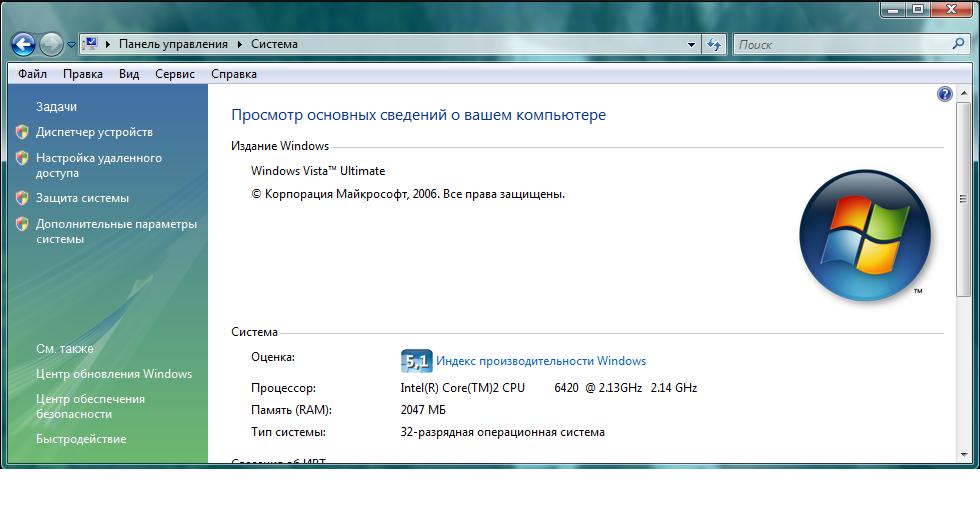Viewport: 980px width, 512px height.
Task: Click the 5,1 performance score badge
Action: click(416, 361)
